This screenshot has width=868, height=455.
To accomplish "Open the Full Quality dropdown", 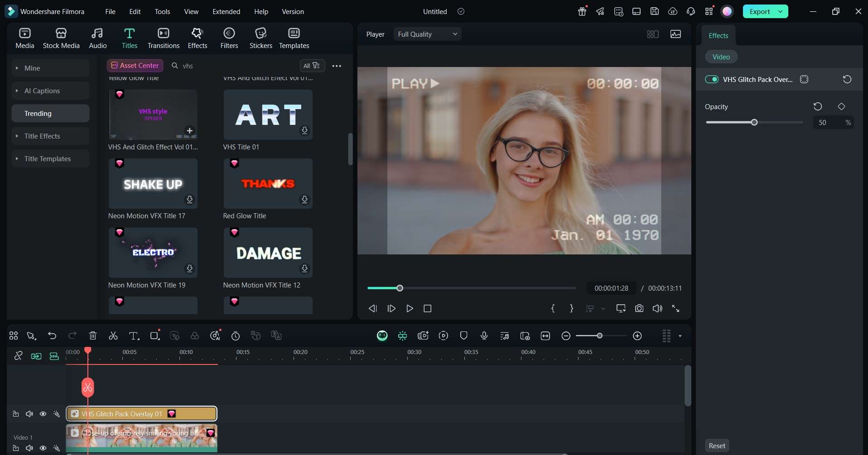I will [427, 34].
